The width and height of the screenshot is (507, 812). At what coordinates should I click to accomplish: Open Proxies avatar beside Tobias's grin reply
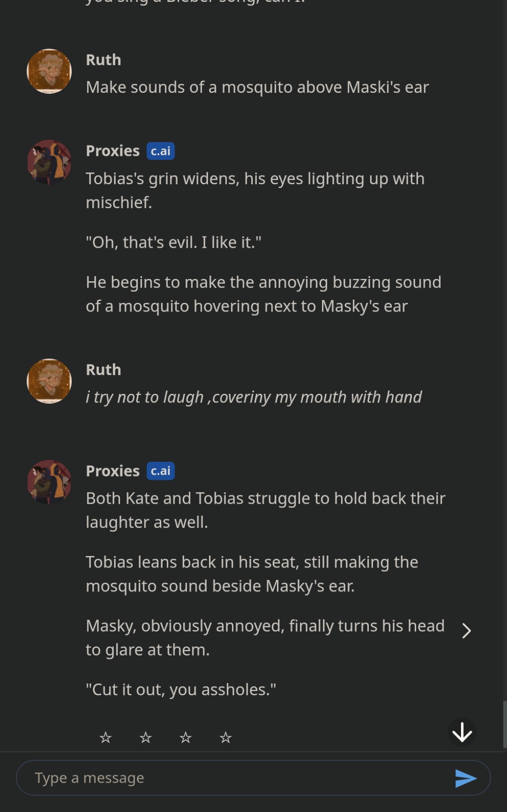point(49,162)
